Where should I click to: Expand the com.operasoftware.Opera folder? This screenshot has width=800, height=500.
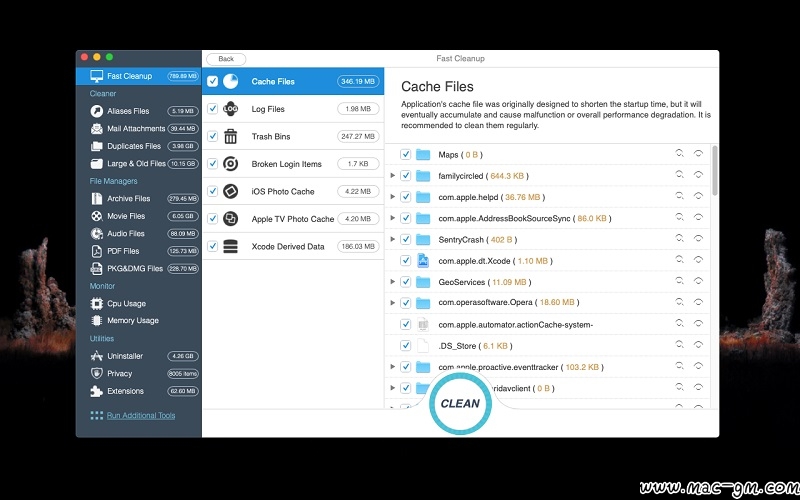392,303
